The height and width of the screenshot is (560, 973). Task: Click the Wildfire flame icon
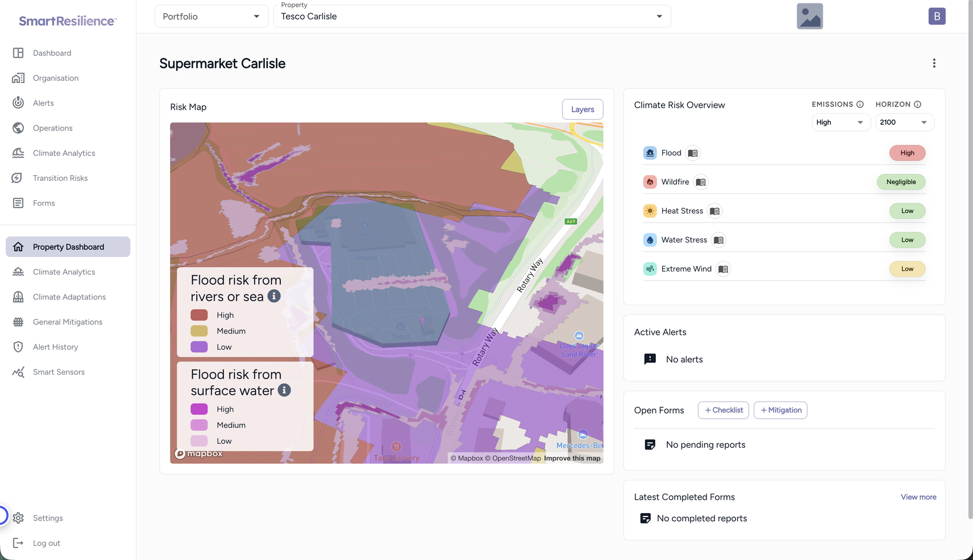[650, 182]
